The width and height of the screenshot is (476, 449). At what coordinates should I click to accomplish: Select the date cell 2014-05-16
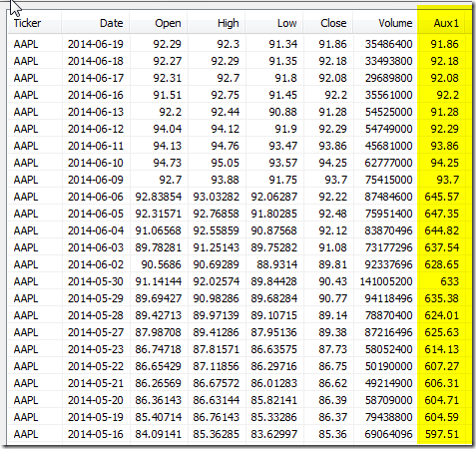[96, 434]
